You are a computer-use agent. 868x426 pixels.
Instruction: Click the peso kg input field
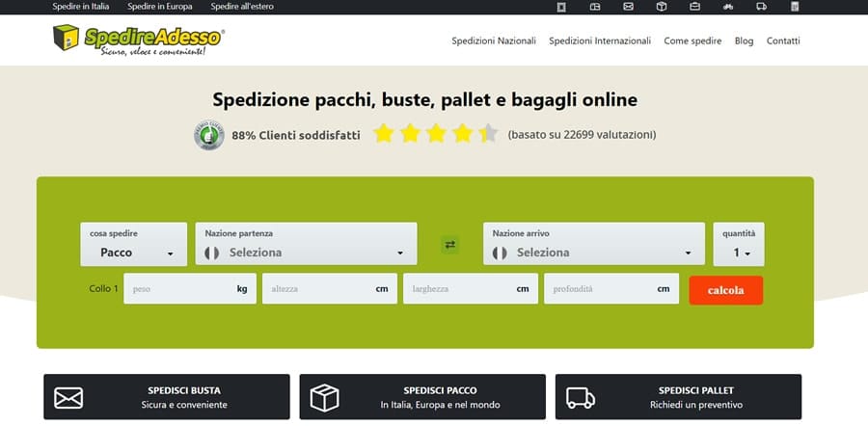click(x=190, y=289)
